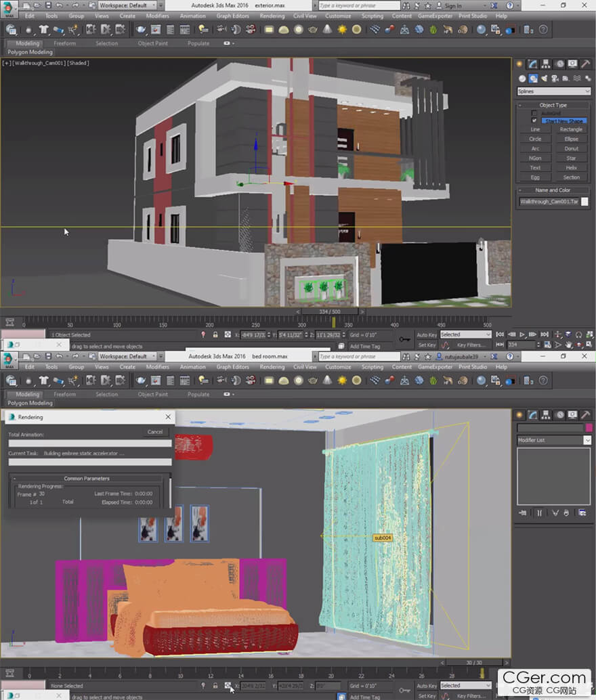Image resolution: width=596 pixels, height=700 pixels.
Task: Toggle the selection lock icon in bed room.max
Action: point(215,686)
